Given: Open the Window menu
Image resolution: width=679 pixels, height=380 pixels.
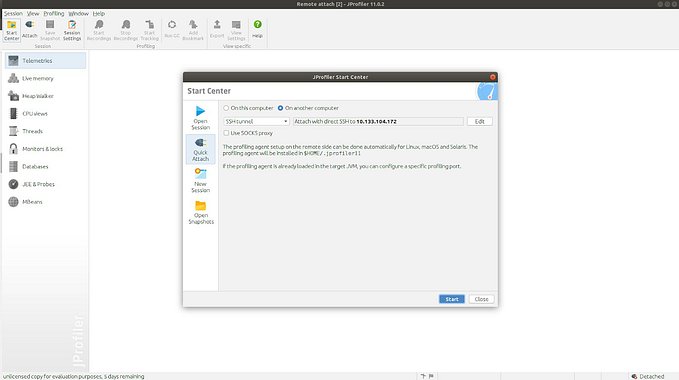Looking at the screenshot, I should [78, 13].
